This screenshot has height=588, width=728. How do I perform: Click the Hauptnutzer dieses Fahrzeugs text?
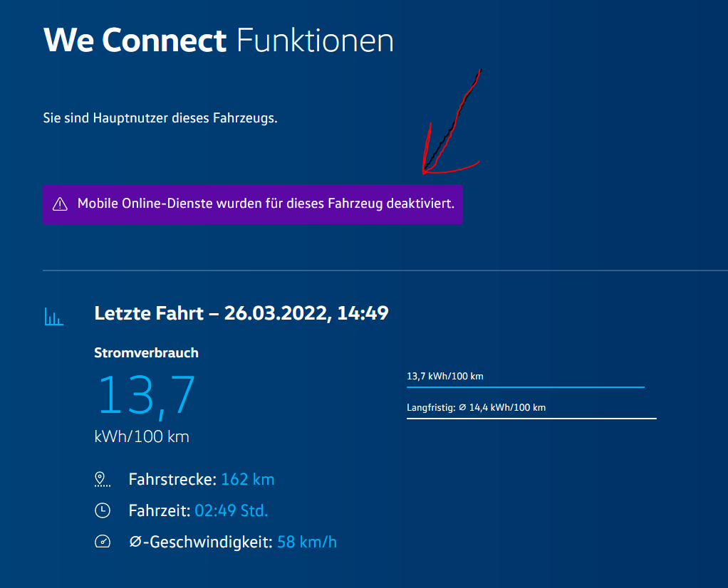coord(160,117)
